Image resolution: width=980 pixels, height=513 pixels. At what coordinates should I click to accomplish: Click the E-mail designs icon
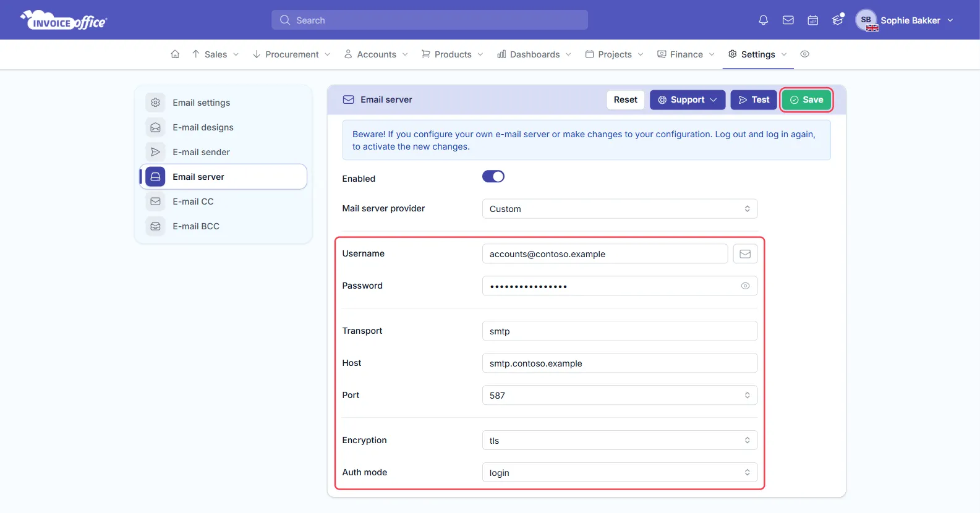pos(155,127)
